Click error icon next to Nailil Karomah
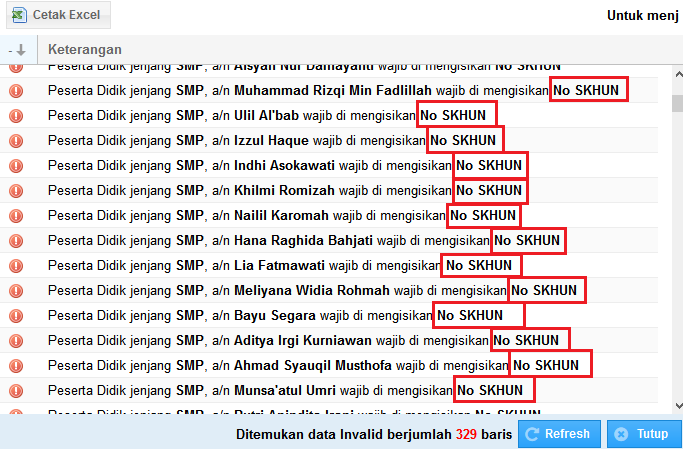This screenshot has width=683, height=449. pyautogui.click(x=16, y=215)
